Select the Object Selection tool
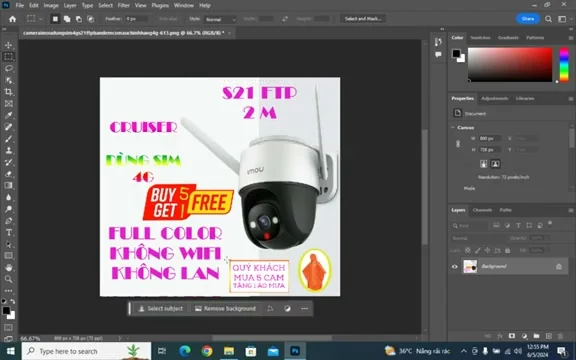576x360 pixels. click(x=8, y=80)
